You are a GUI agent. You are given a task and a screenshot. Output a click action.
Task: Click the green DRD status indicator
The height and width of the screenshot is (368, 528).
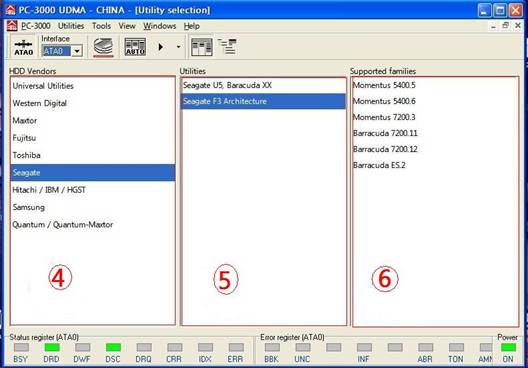coord(52,347)
